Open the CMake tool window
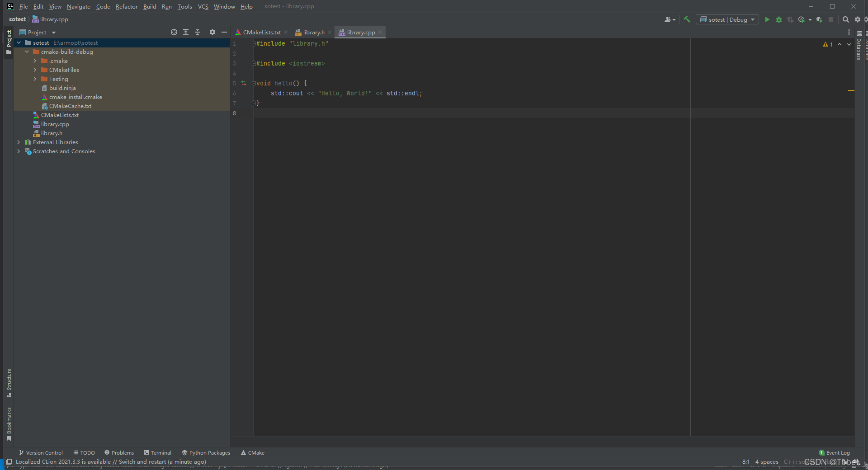 (253, 452)
